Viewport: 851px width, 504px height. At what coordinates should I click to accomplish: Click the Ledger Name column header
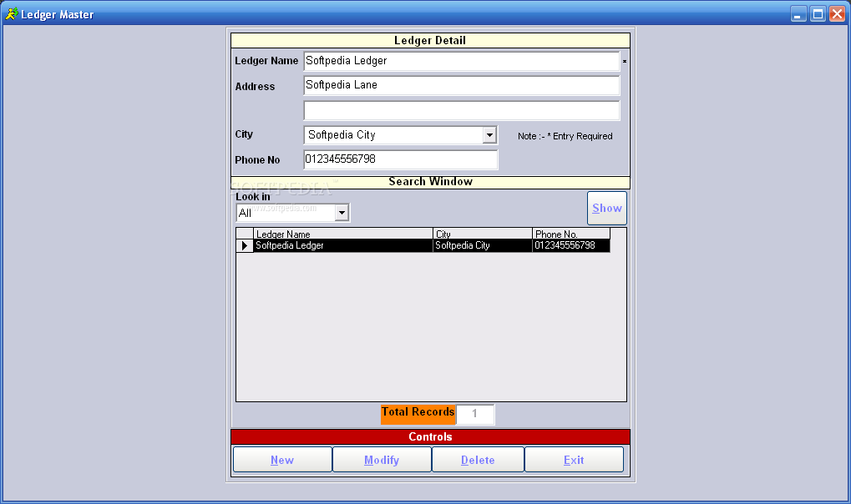pyautogui.click(x=343, y=234)
